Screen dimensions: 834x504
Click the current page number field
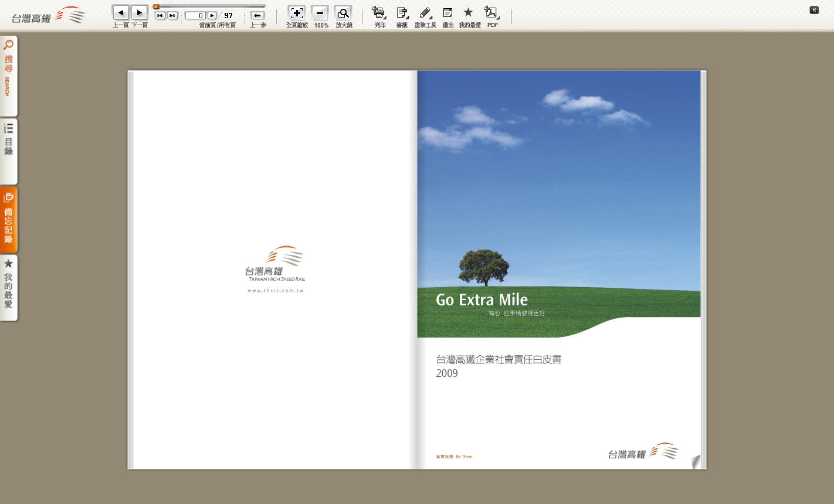tap(195, 16)
